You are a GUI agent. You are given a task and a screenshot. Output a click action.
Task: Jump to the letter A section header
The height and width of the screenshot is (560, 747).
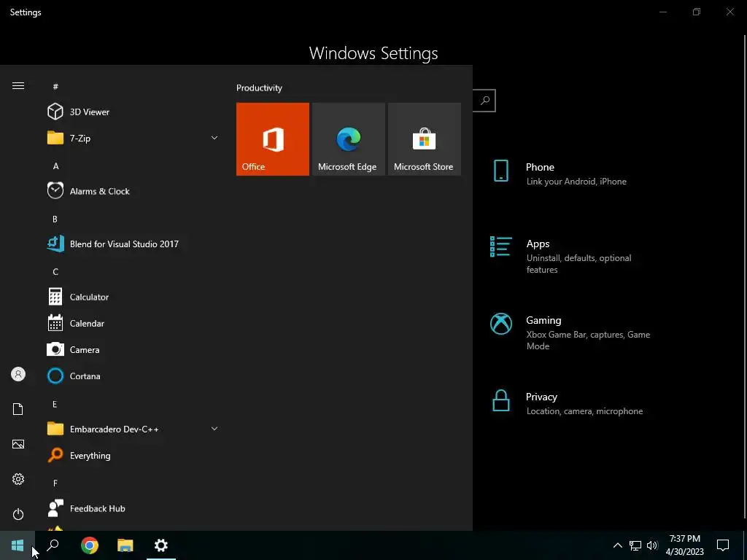pos(55,166)
